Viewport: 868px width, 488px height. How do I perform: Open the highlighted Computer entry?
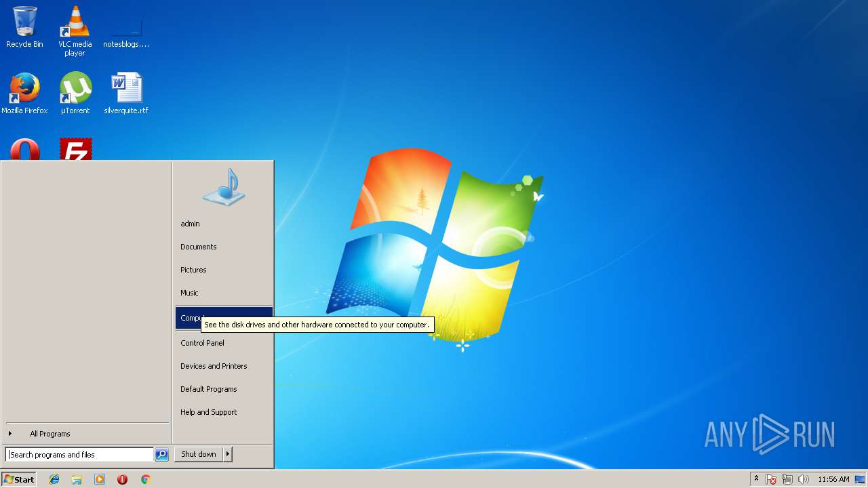click(224, 318)
